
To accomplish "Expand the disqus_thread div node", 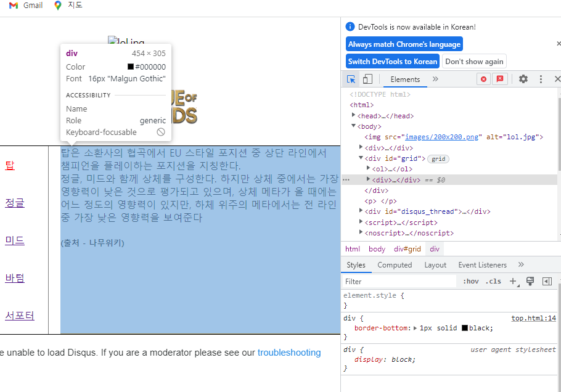I will [x=361, y=211].
